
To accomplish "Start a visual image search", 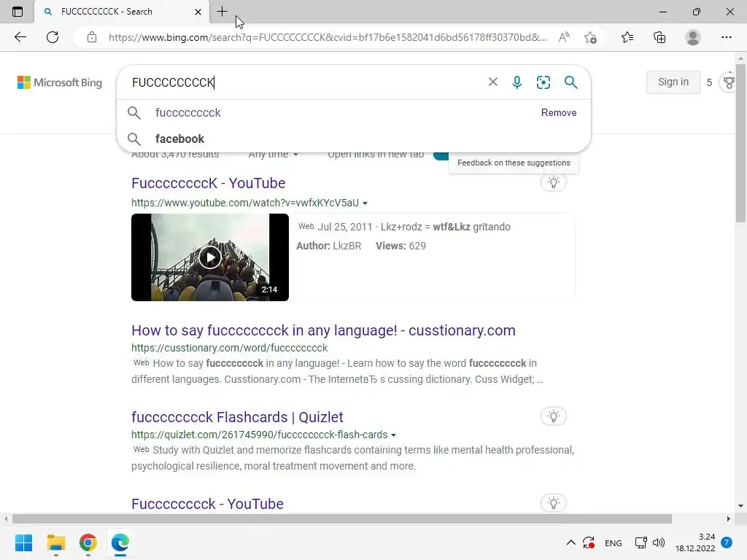I will pos(543,82).
